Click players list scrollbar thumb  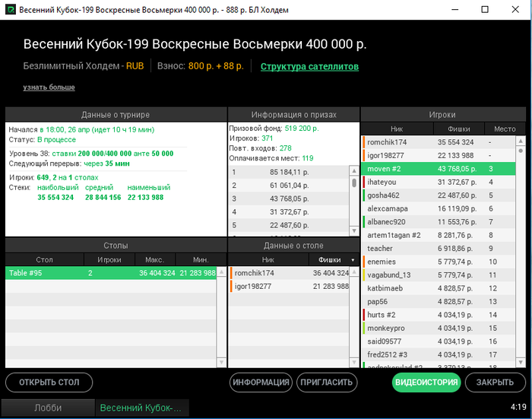tap(521, 151)
